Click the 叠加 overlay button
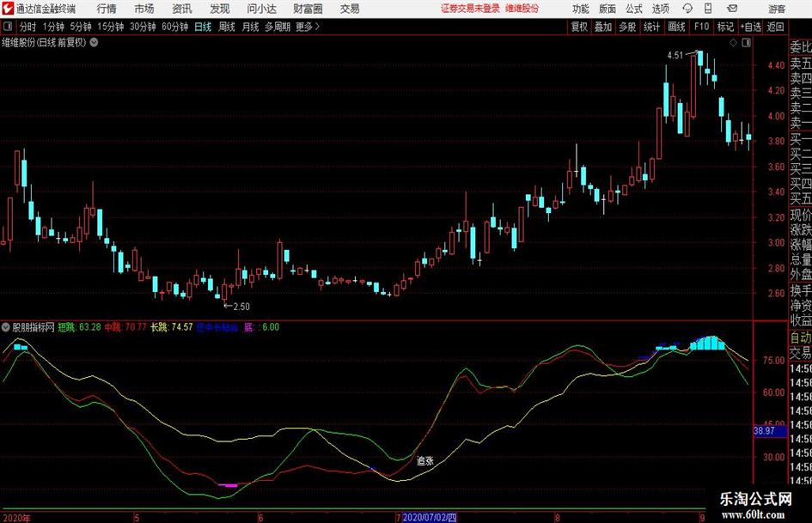Viewport: 812px width, 523px height. (x=603, y=27)
